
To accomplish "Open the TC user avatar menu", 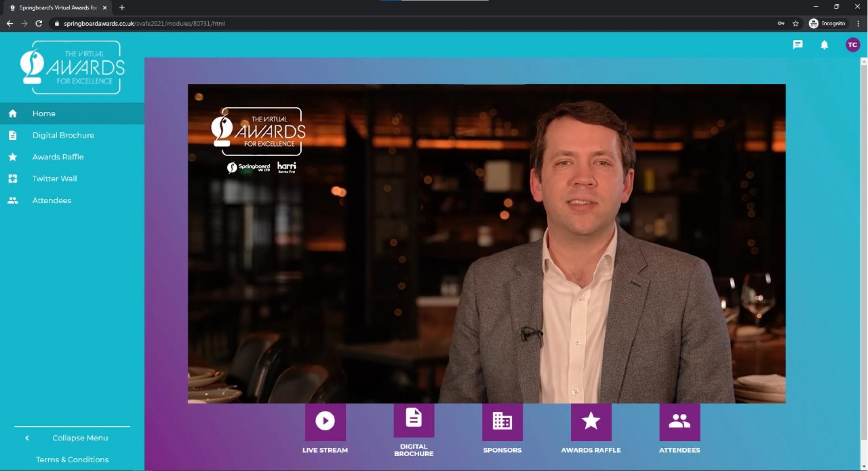I will [x=853, y=45].
